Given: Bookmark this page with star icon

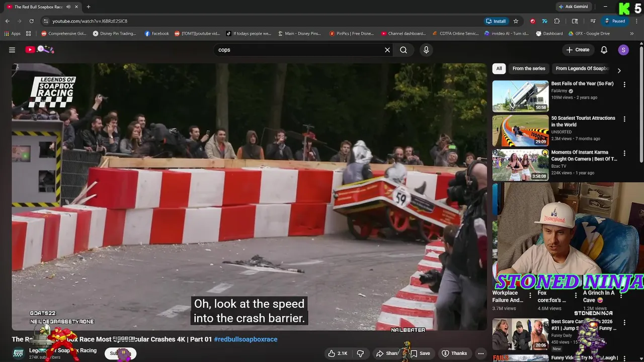Looking at the screenshot, I should click(516, 21).
